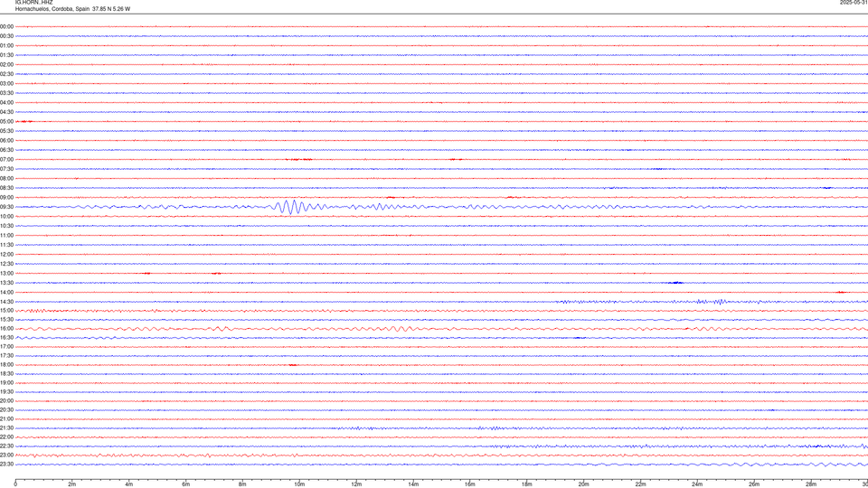Image resolution: width=868 pixels, height=488 pixels.
Task: Click the station code IG.HORN..HHZ header
Action: click(33, 2)
